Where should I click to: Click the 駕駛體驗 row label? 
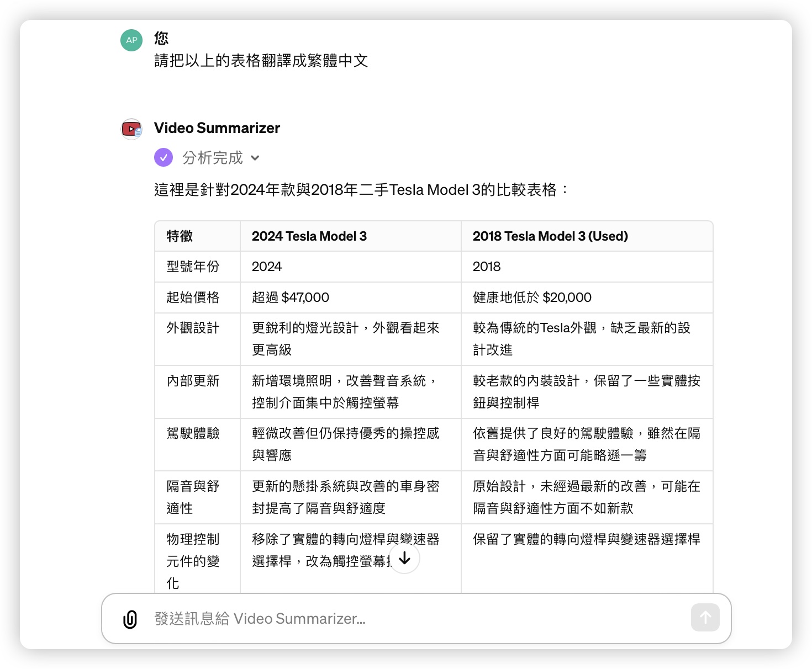[193, 433]
